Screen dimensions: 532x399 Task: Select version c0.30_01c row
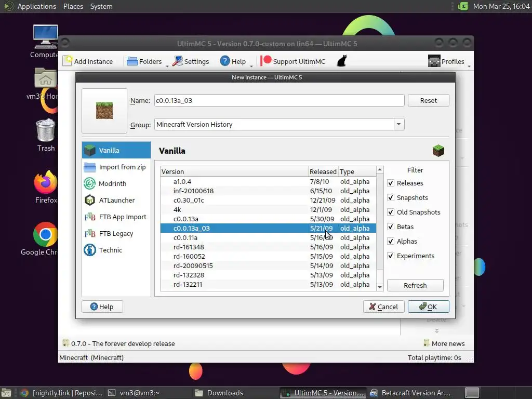point(268,200)
